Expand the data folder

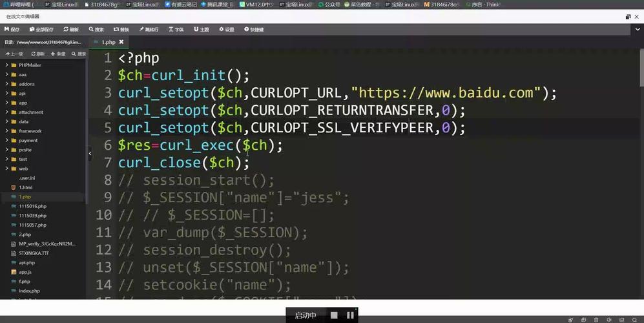click(6, 121)
